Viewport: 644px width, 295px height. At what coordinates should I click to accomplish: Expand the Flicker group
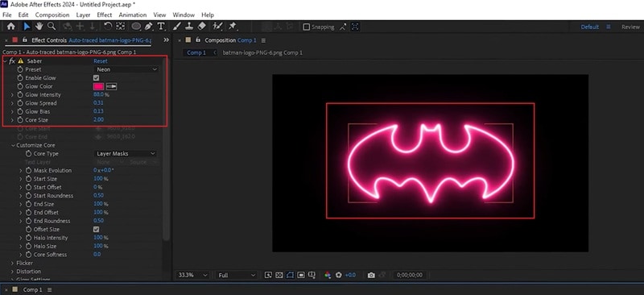coord(12,263)
